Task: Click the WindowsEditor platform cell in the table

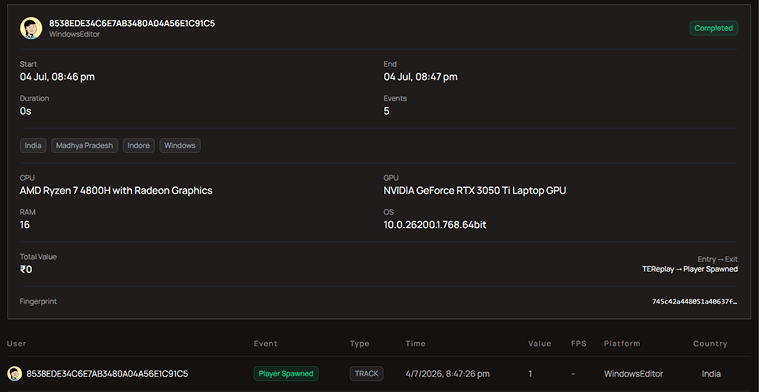Action: tap(633, 374)
